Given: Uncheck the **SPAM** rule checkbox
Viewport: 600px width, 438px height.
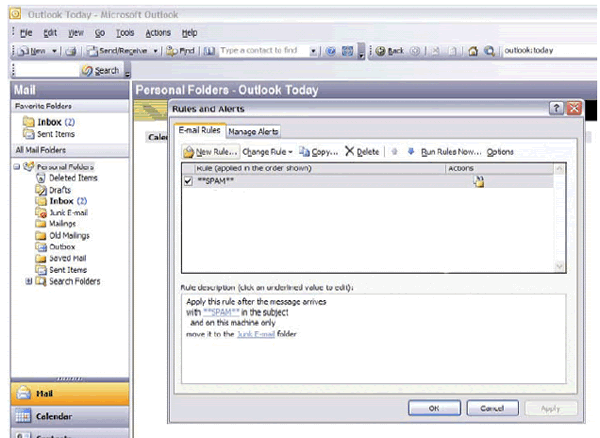Looking at the screenshot, I should (x=188, y=181).
